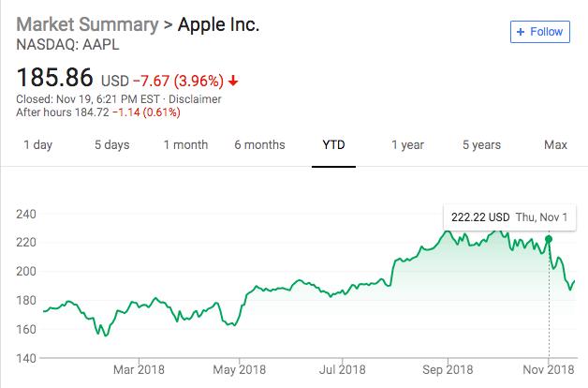Viewport: 588px width, 388px height.
Task: Select the Max range tab
Action: pyautogui.click(x=555, y=145)
